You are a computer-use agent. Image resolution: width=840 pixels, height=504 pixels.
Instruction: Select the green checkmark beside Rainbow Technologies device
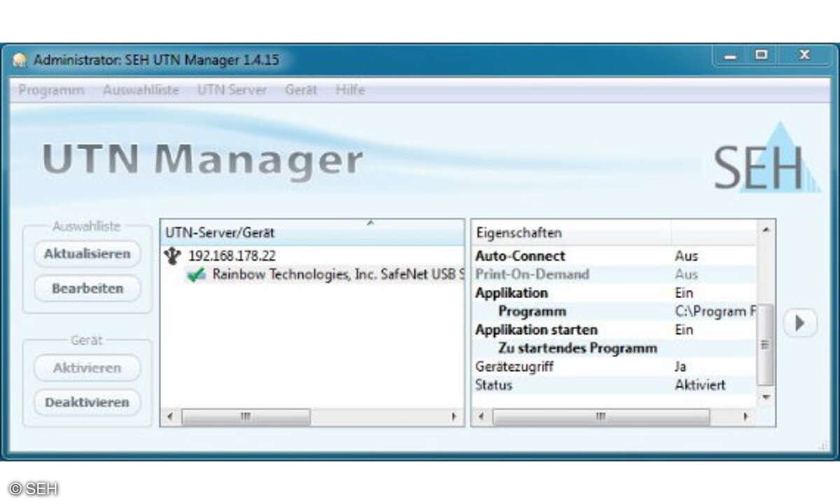(x=198, y=274)
